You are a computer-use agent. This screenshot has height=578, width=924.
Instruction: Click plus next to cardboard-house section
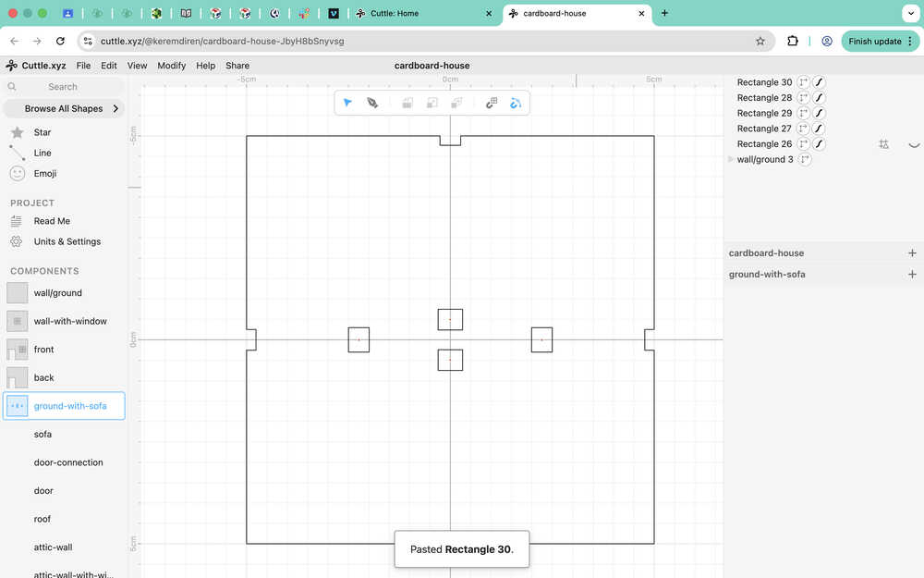[912, 253]
